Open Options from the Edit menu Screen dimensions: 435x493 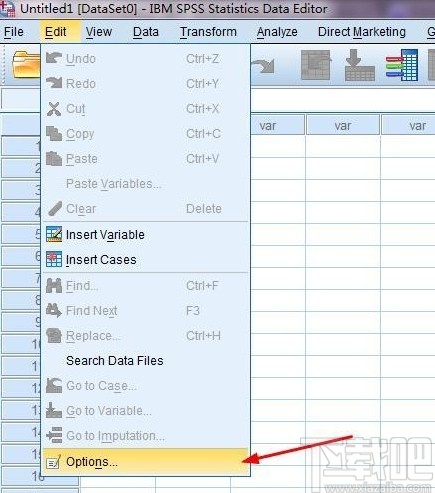point(146,462)
